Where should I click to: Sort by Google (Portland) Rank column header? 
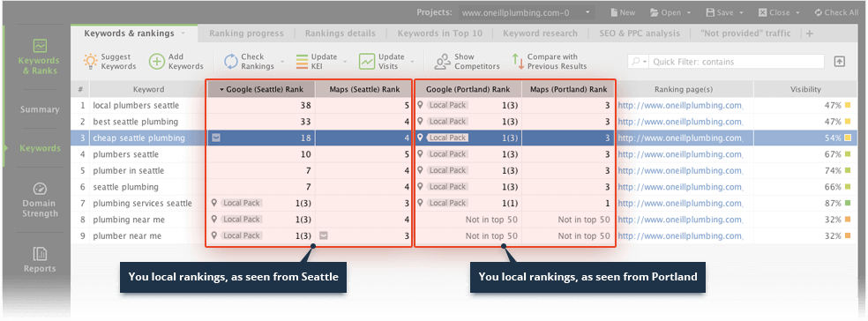468,89
